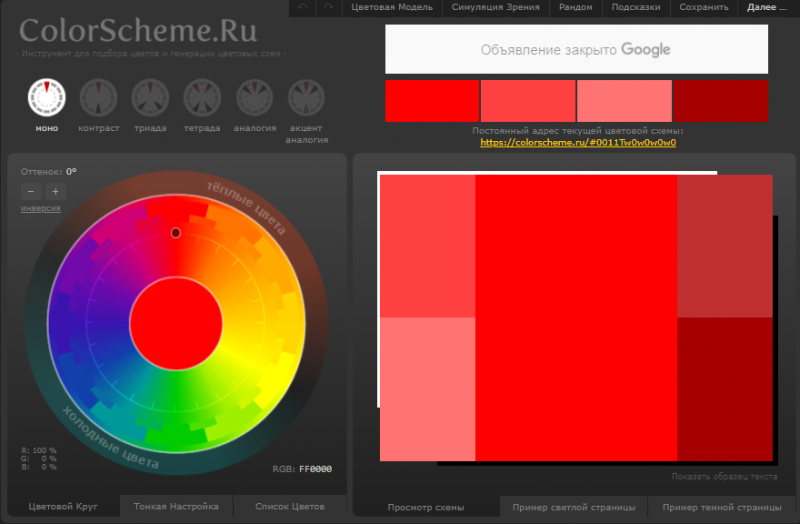Select the dark red palette swatch

(x=720, y=101)
